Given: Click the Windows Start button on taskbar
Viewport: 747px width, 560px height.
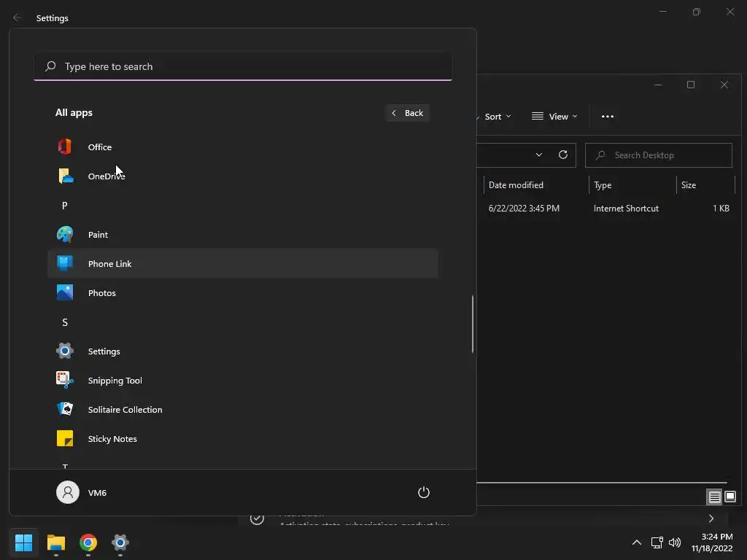Looking at the screenshot, I should pyautogui.click(x=23, y=542).
